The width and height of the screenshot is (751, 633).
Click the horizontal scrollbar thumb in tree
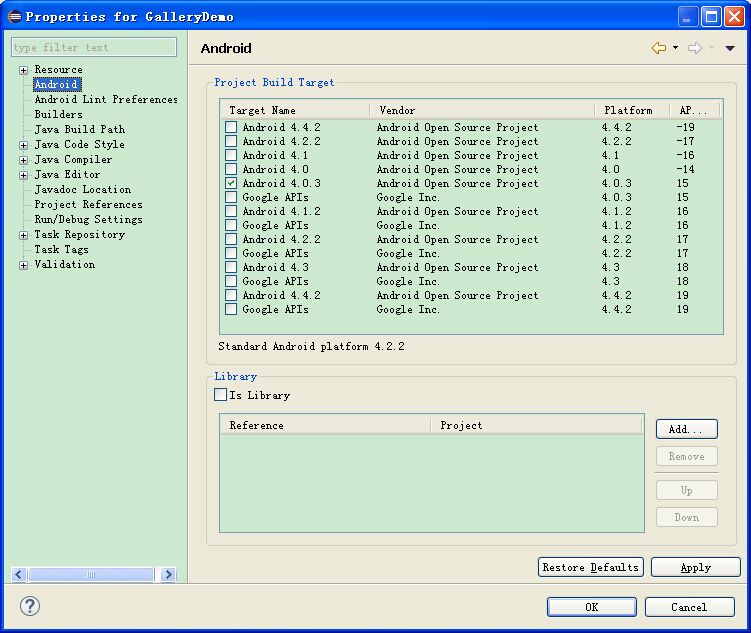(91, 574)
